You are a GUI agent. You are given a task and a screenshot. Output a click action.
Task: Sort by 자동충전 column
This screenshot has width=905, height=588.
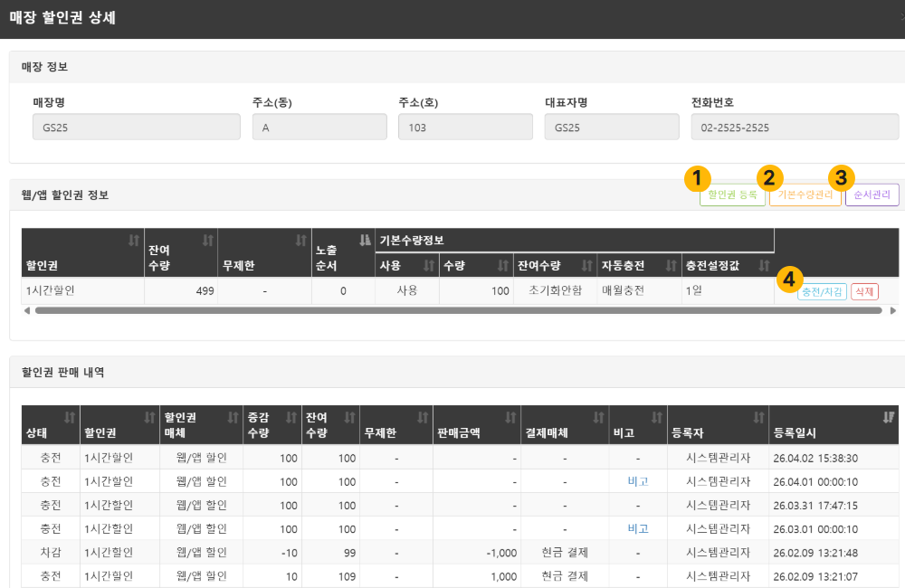coord(639,265)
